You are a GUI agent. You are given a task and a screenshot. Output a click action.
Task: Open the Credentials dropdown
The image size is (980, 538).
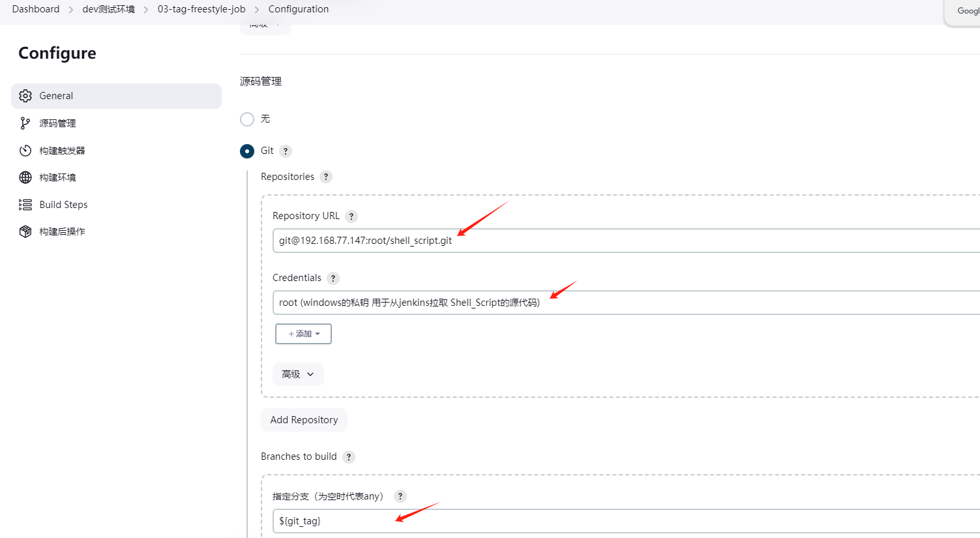pos(626,303)
